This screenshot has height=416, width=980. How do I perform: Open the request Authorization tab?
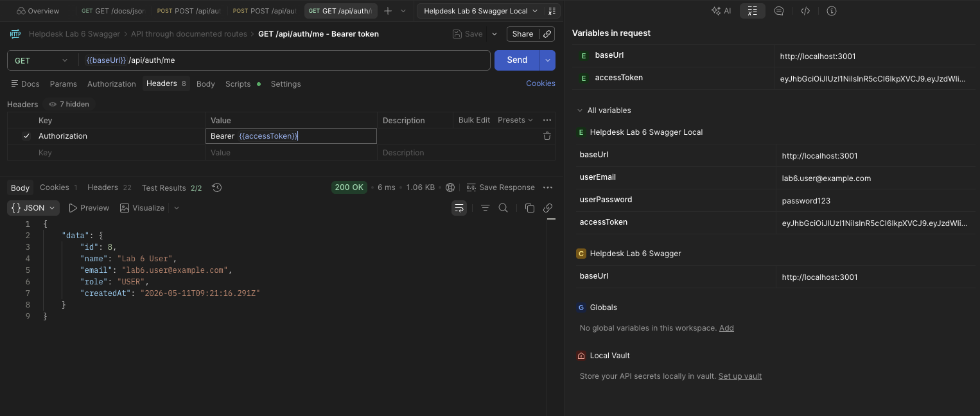[112, 84]
